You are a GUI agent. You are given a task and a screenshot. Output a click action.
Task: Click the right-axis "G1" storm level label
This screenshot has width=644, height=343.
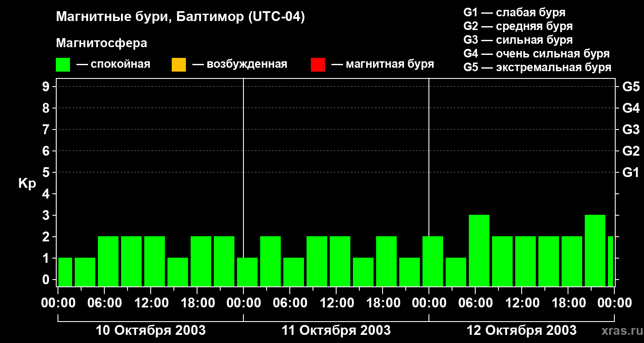pos(631,172)
